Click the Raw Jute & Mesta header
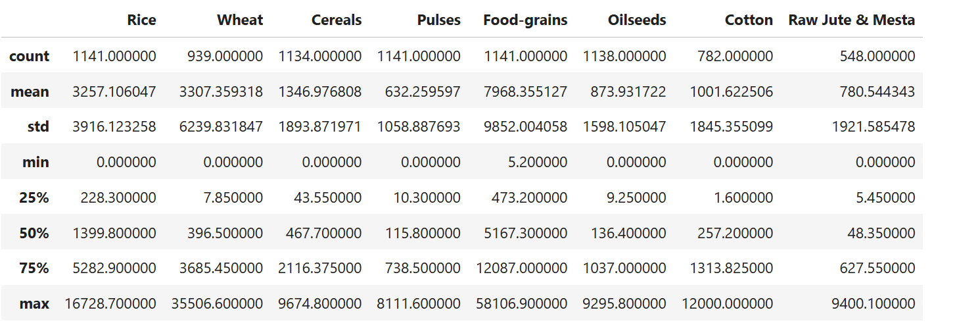 (851, 20)
